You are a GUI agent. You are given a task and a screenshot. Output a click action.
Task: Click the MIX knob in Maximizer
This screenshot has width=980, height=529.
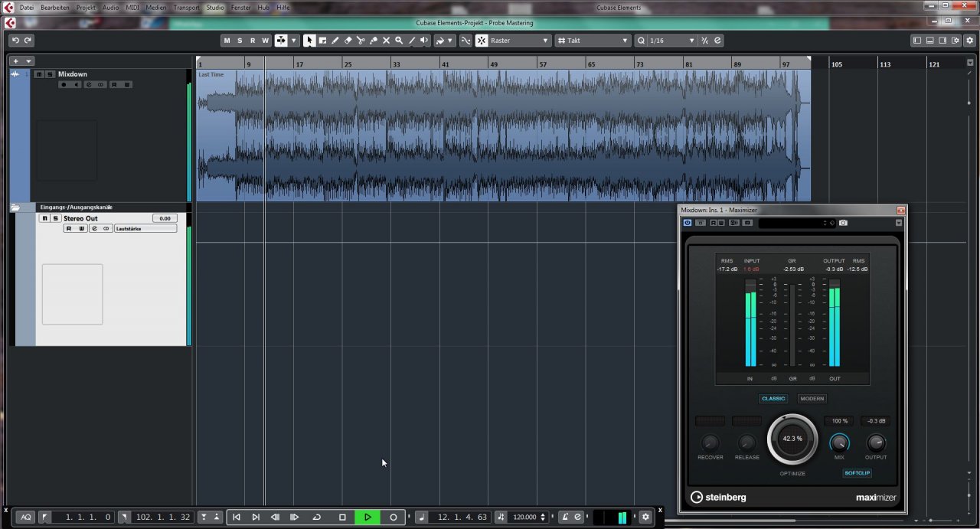click(x=840, y=442)
